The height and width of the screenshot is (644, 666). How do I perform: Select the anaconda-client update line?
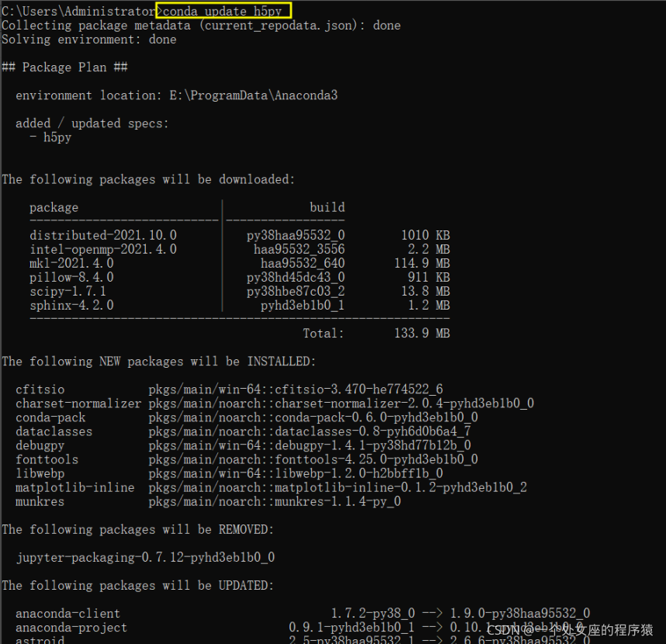click(68, 613)
